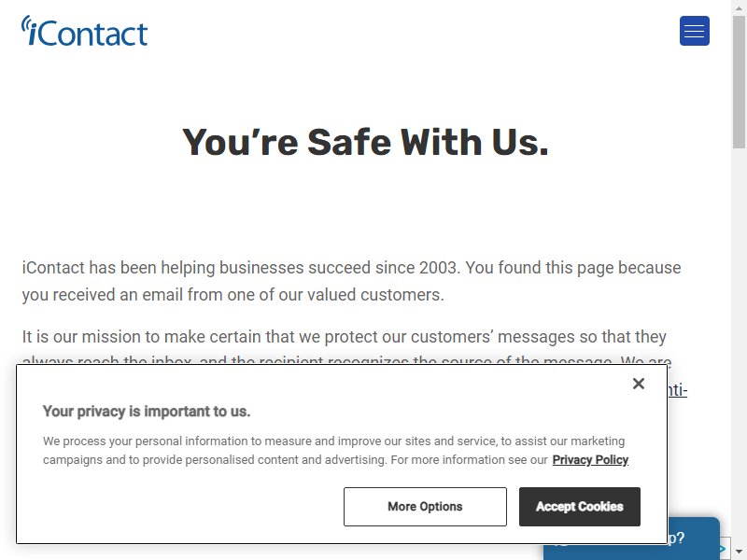
Task: Dismiss the privacy banner with the X
Action: point(639,384)
